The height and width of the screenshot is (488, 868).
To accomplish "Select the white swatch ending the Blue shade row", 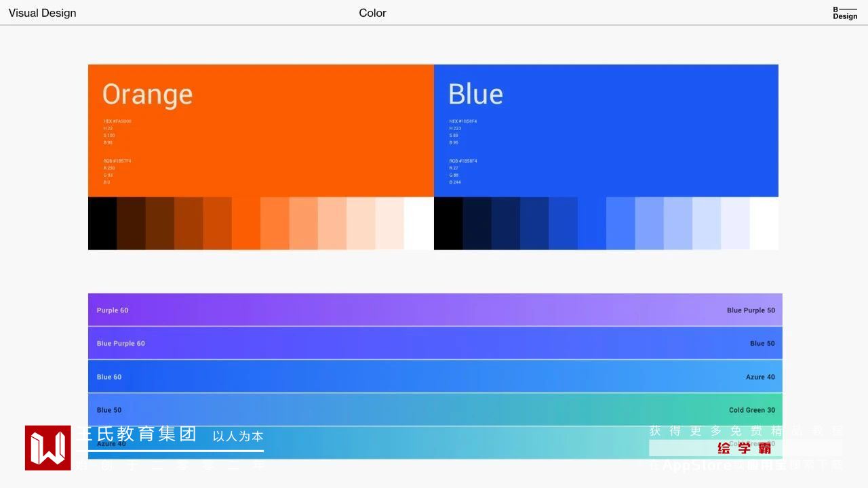I will (x=764, y=223).
